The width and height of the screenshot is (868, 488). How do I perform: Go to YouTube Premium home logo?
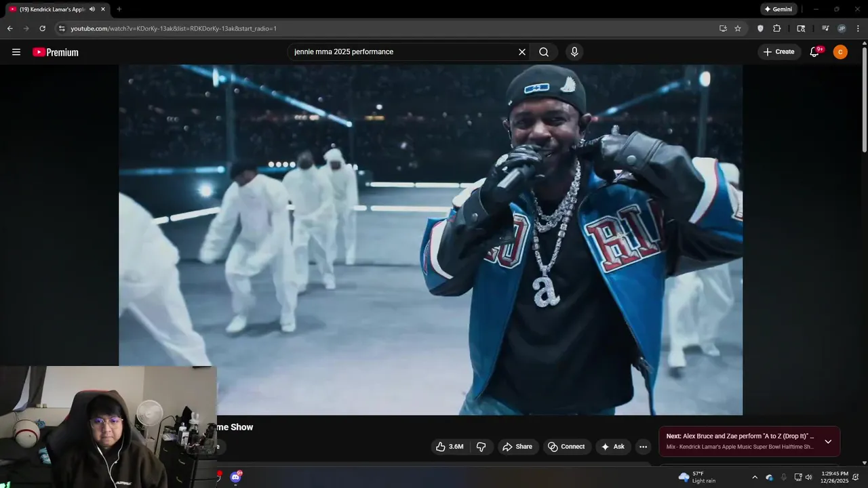tap(56, 52)
